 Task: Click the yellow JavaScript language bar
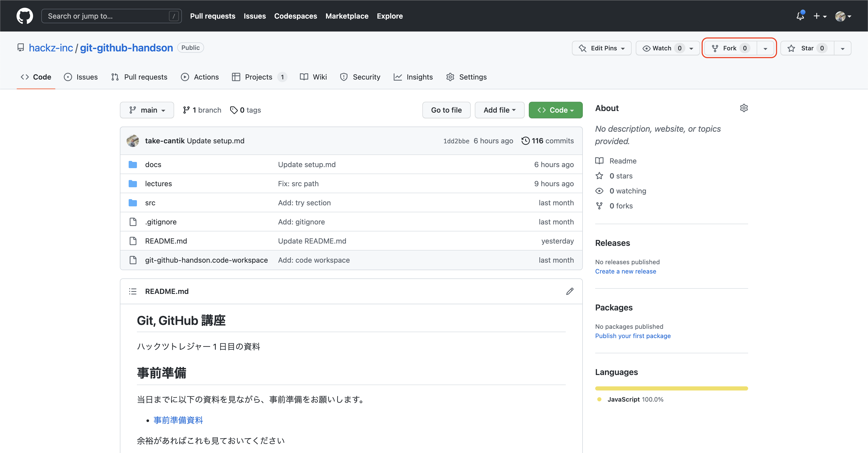(x=671, y=388)
